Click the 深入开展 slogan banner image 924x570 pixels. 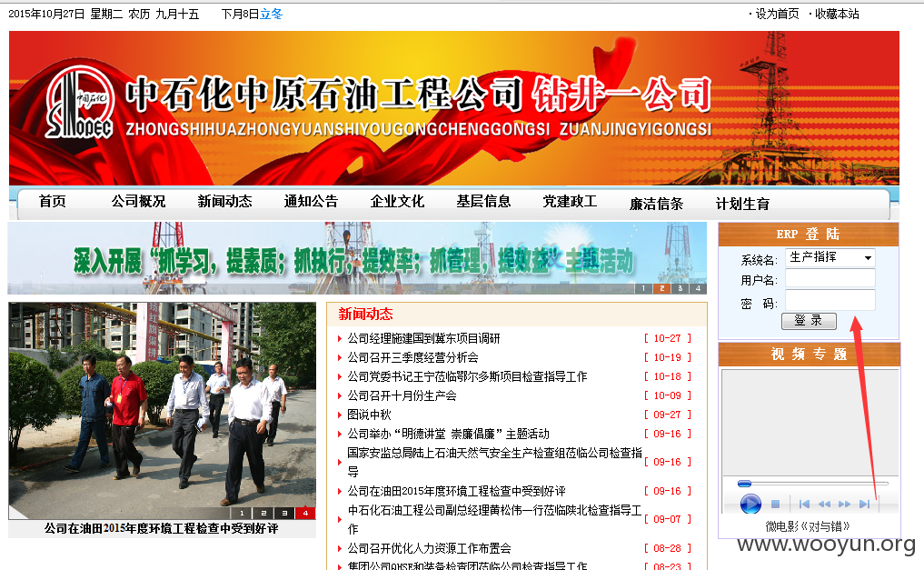click(x=356, y=258)
